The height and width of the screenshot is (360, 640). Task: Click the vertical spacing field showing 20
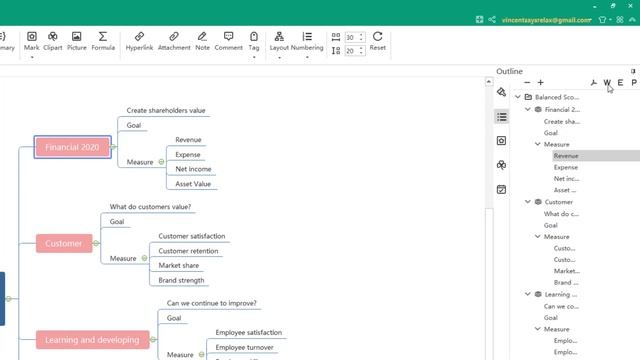[x=351, y=51]
